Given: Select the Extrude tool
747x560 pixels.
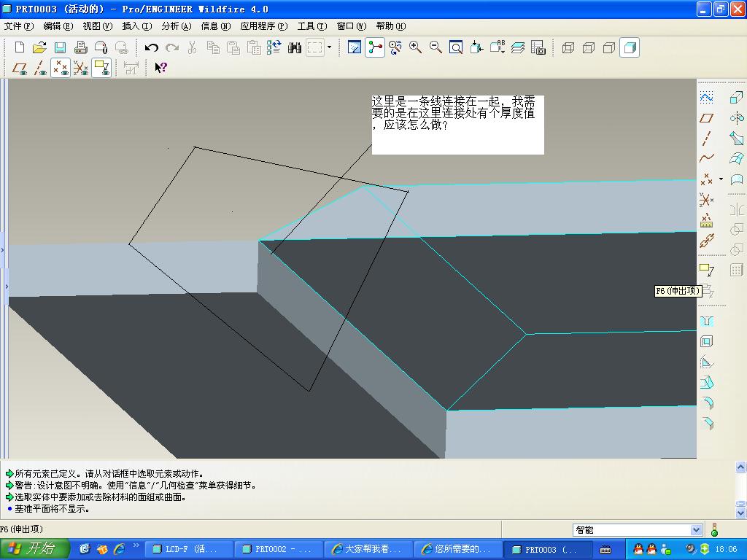Looking at the screenshot, I should click(737, 98).
